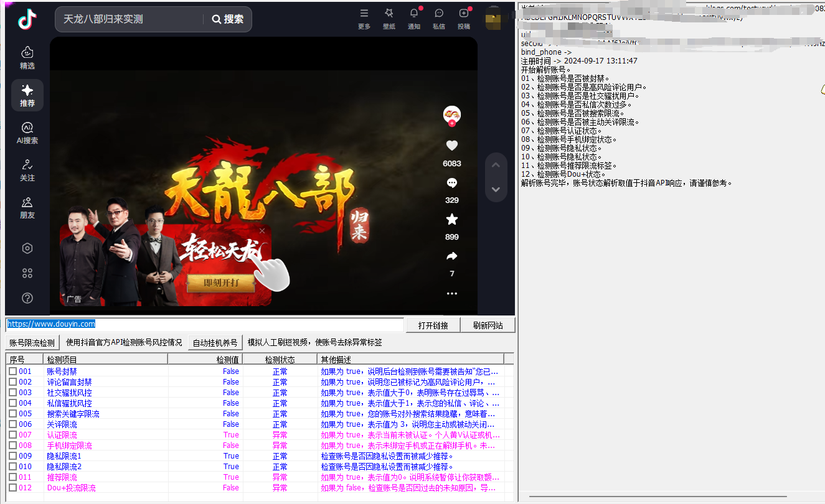Click the 搜索 button
The height and width of the screenshot is (504, 825).
(x=228, y=19)
